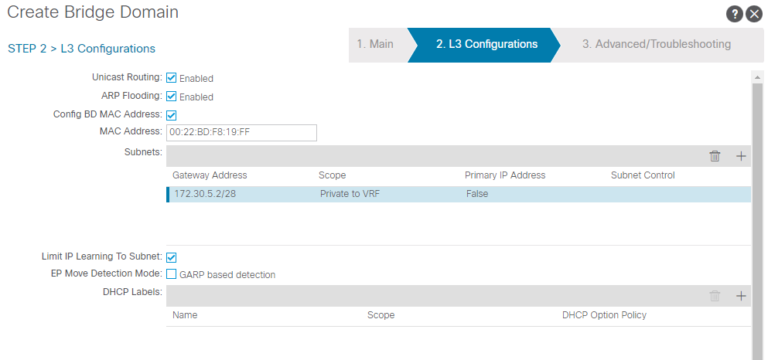Click the Scope column header in Subnets
Screen dimensions: 768x360
[x=332, y=175]
